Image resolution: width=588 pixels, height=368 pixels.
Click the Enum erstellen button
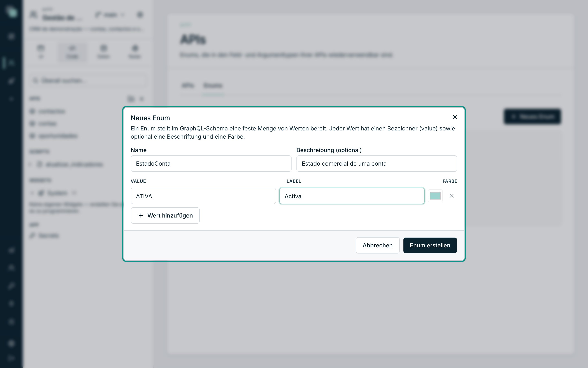430,245
